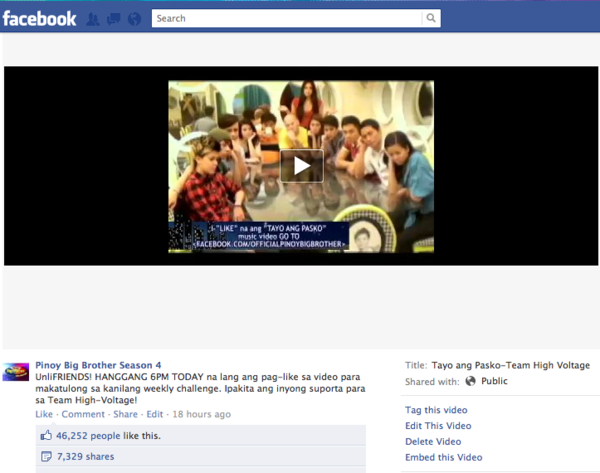Screen dimensions: 600x473
Task: Open the messages icon
Action: (x=113, y=19)
